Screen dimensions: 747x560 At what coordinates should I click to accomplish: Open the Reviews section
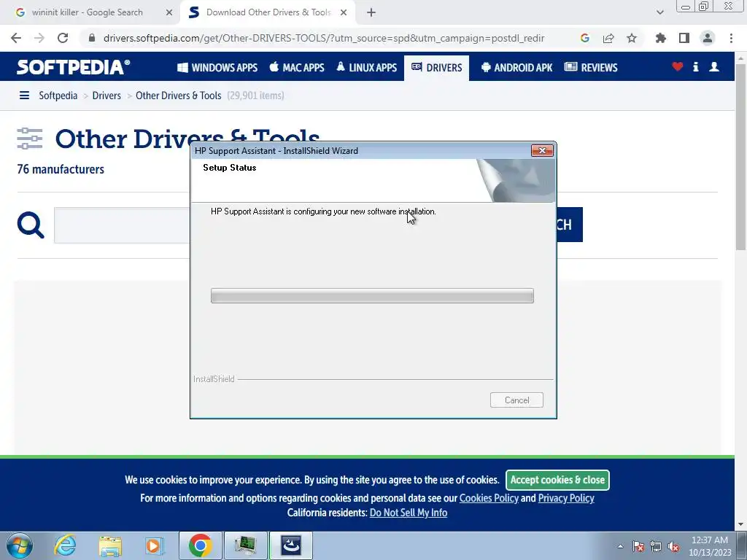591,68
